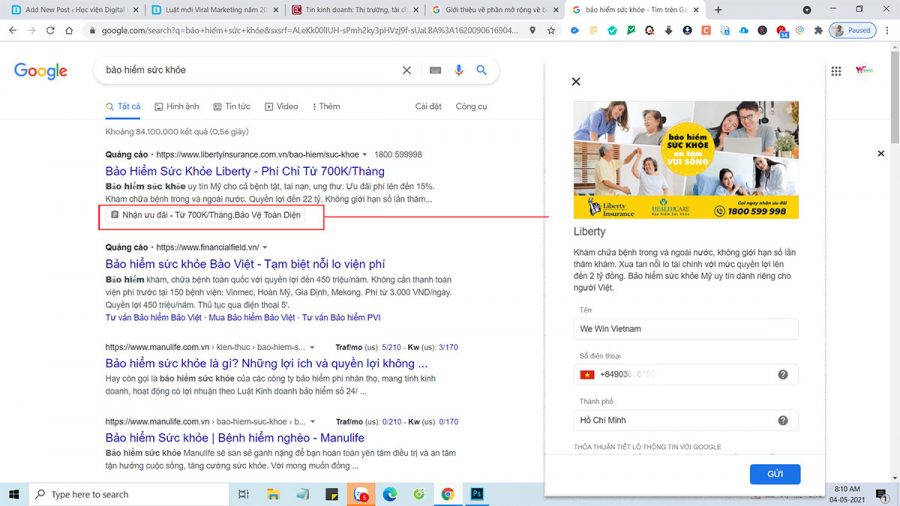Select the Video search tab
The width and height of the screenshot is (900, 506).
(x=281, y=106)
